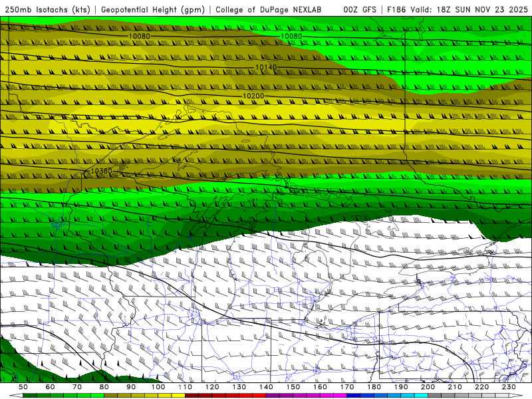Select the legend value 130
The width and height of the screenshot is (532, 399).
click(x=239, y=387)
